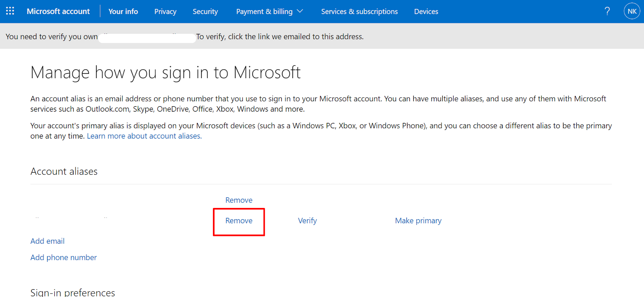This screenshot has height=297, width=644.
Task: Expand the Payment & billing menu
Action: (269, 12)
